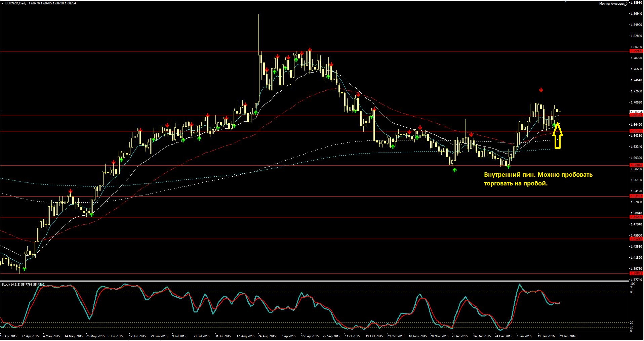This screenshot has height=341, width=644.
Task: Click the 10 Nov 2015 date label
Action: click(418, 336)
